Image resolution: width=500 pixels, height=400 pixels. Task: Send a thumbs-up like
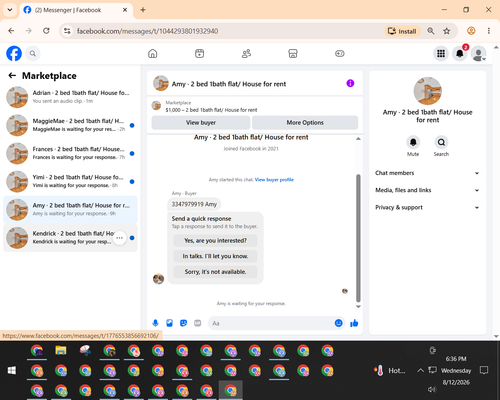(x=354, y=323)
